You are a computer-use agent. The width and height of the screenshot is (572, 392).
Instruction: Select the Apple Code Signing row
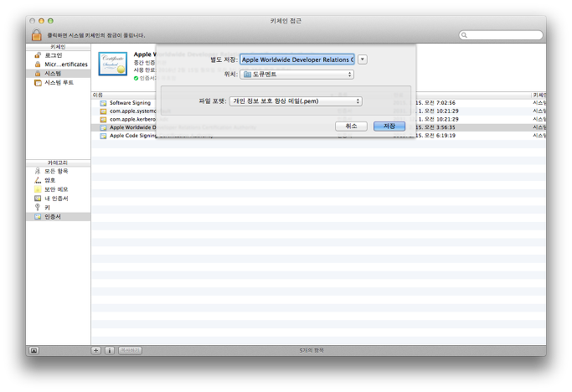click(318, 136)
